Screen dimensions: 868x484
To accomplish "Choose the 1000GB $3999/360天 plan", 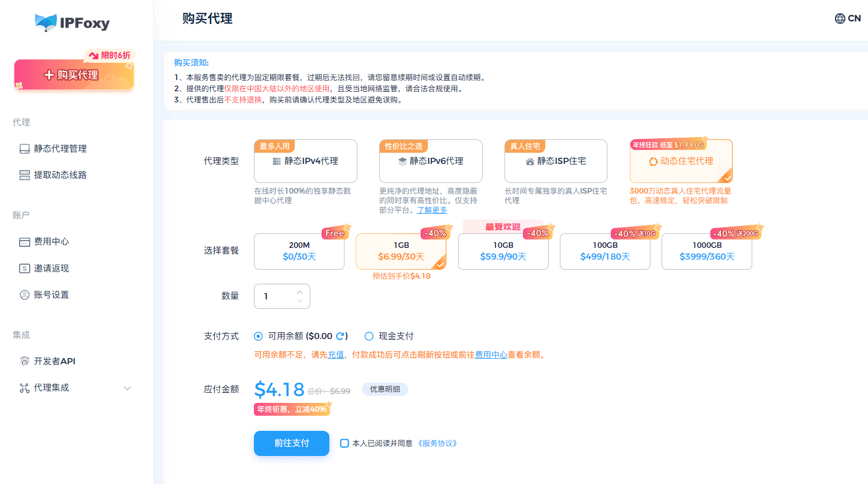I will [x=707, y=251].
